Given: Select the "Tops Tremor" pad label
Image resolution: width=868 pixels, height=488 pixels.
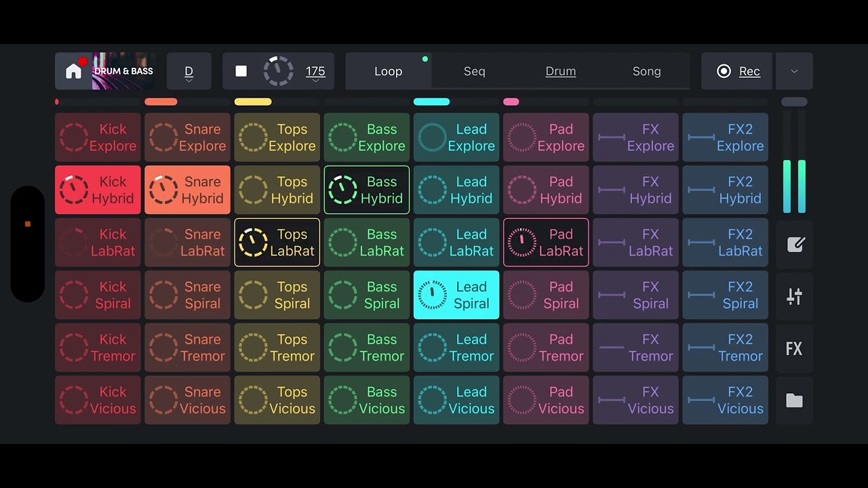Looking at the screenshot, I should pos(292,348).
